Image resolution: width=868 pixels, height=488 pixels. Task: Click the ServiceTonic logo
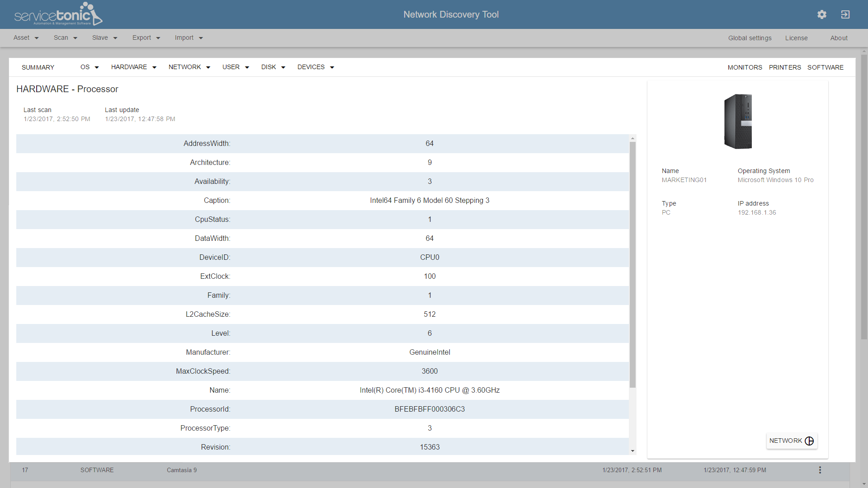point(58,14)
